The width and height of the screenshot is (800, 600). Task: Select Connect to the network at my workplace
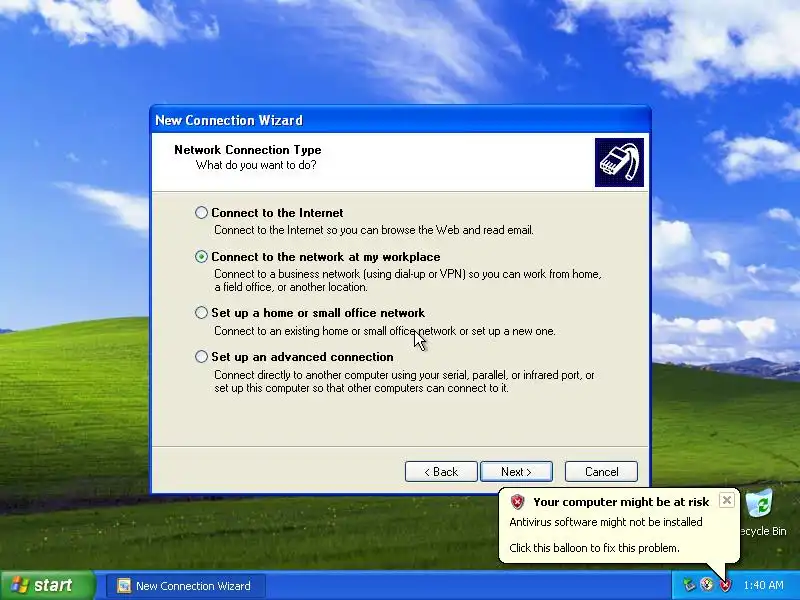(201, 256)
